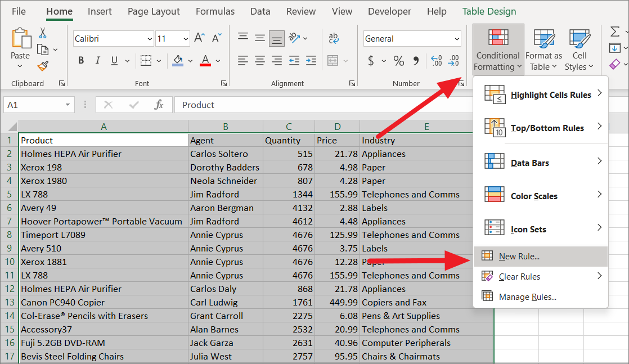Open the font name dropdown (Calibri)
Image resolution: width=629 pixels, height=364 pixels.
pos(150,39)
